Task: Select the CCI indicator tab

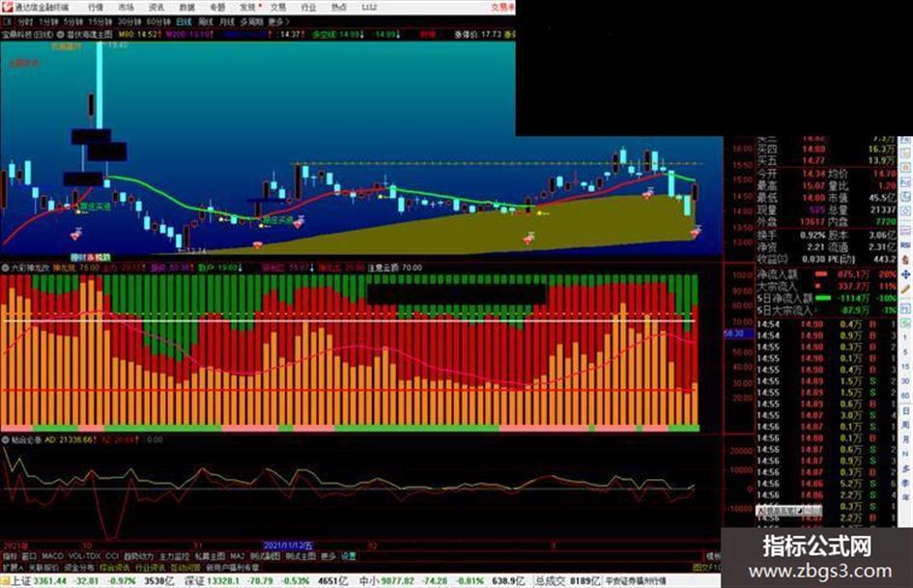Action: click(112, 556)
